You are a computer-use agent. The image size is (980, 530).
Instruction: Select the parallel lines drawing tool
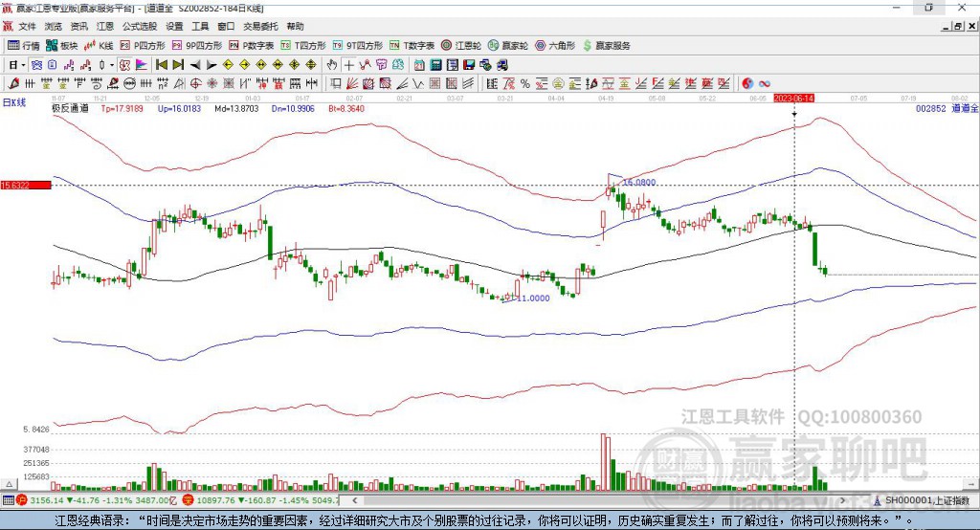click(x=468, y=83)
